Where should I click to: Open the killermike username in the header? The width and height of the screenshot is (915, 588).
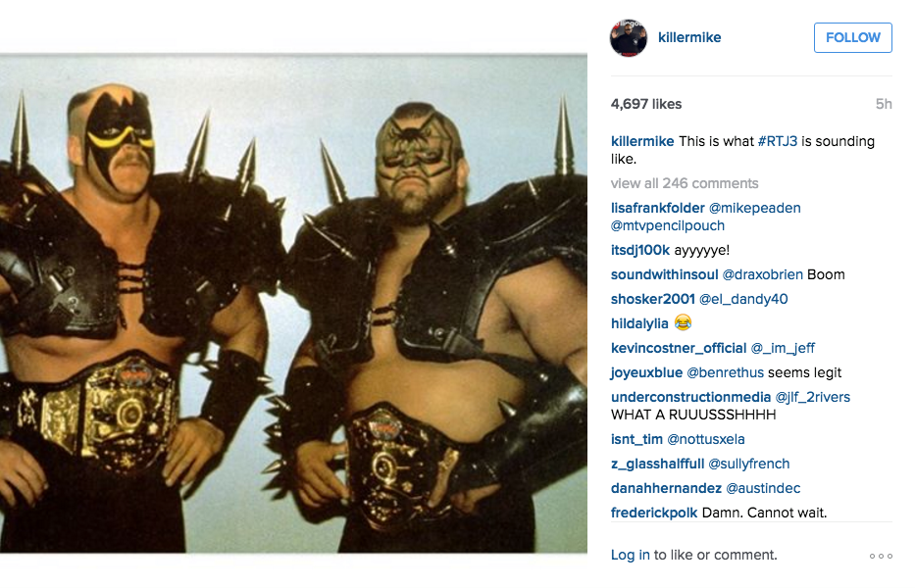point(689,37)
